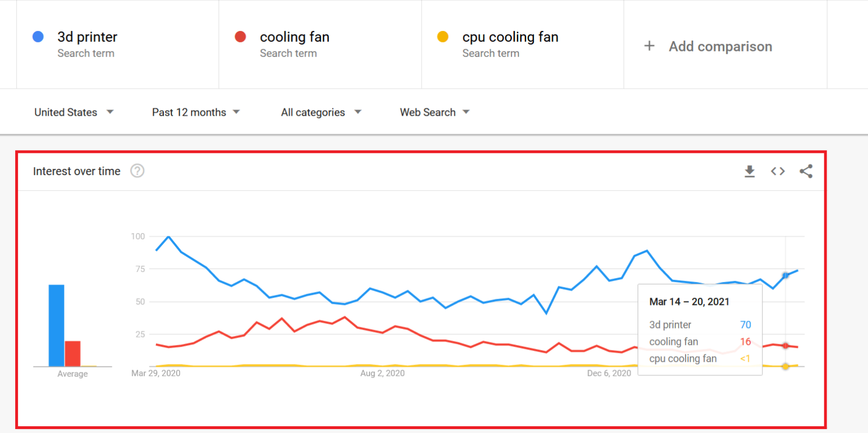The height and width of the screenshot is (433, 868).
Task: Edit the cooling fan search term
Action: 294,37
